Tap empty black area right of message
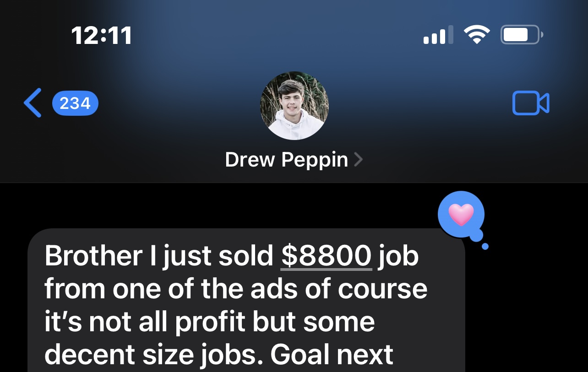Screen dimensions: 588x372 point(527,311)
